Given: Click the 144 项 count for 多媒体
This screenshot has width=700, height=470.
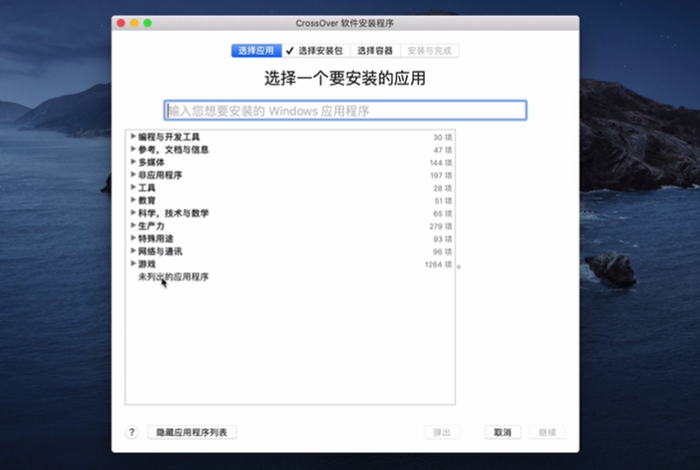Looking at the screenshot, I should coord(441,162).
